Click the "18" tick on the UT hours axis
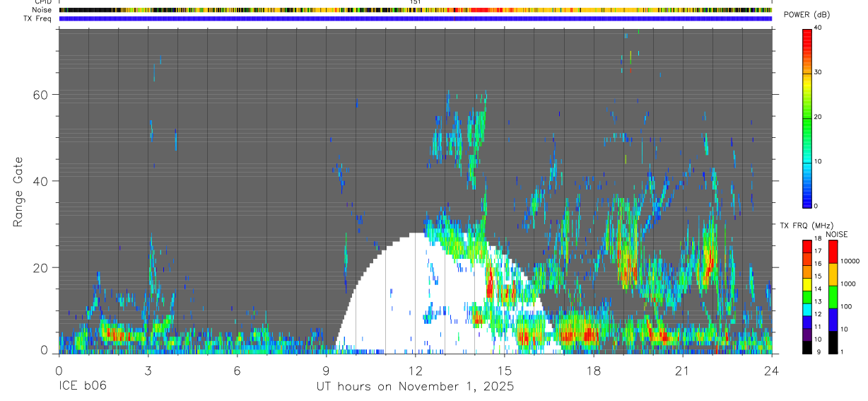Screen dimensions: 868x401 tap(593, 371)
